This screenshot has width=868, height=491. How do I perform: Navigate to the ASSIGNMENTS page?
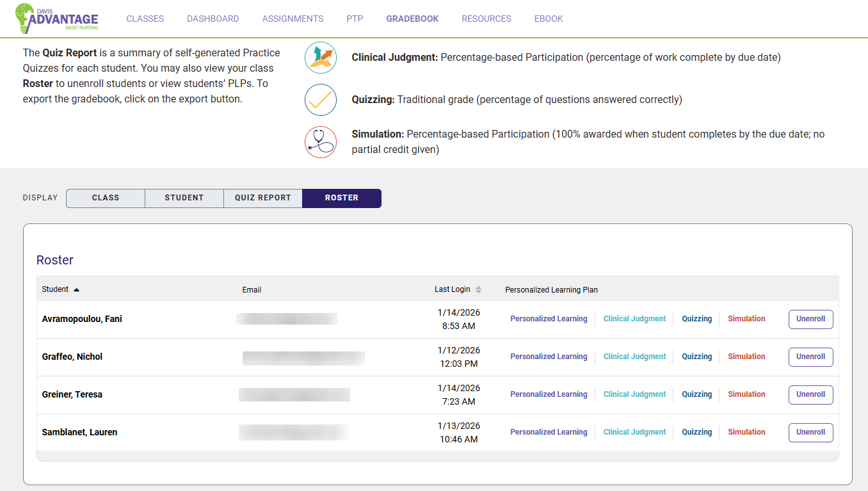(293, 19)
